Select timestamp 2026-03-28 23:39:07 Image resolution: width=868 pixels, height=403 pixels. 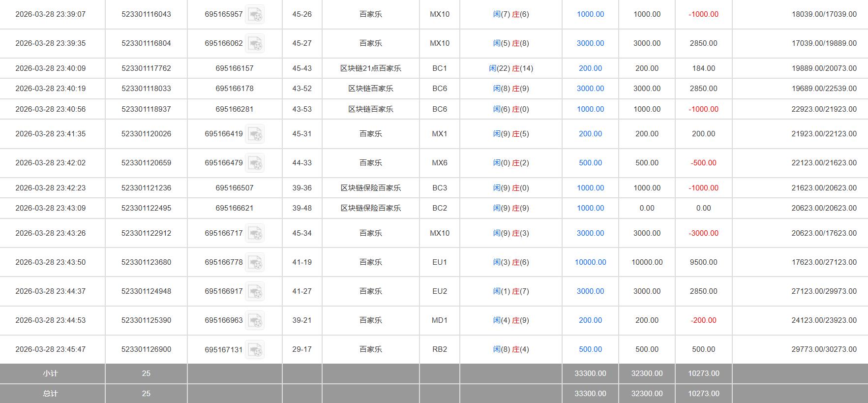[x=51, y=14]
